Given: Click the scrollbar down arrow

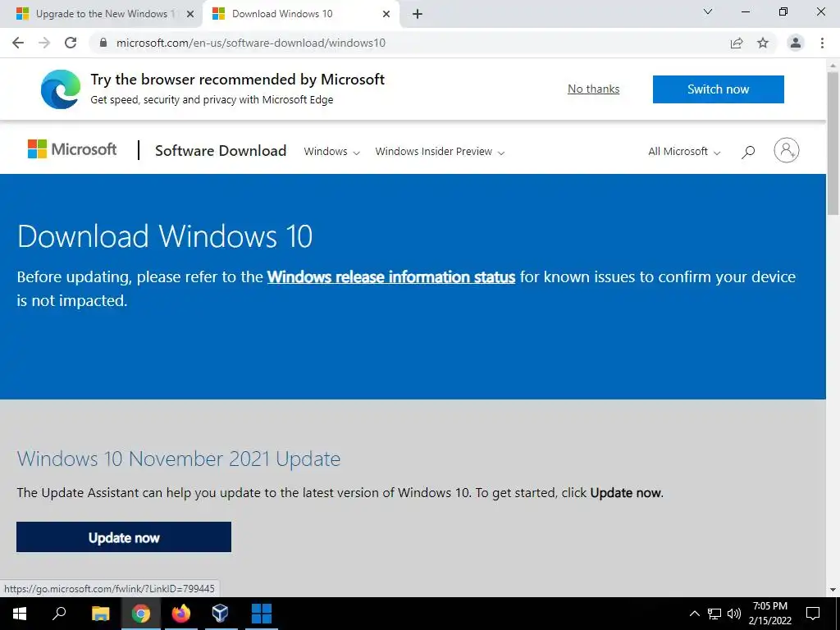Looking at the screenshot, I should click(833, 591).
